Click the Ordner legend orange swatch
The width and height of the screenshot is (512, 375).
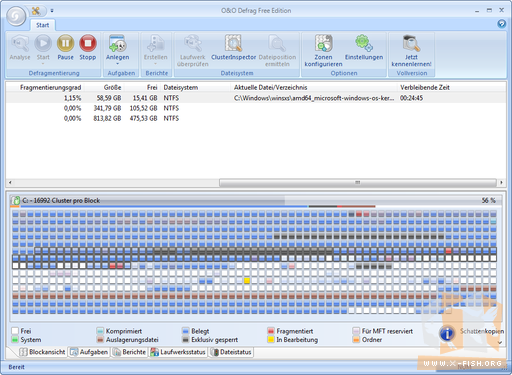[356, 340]
